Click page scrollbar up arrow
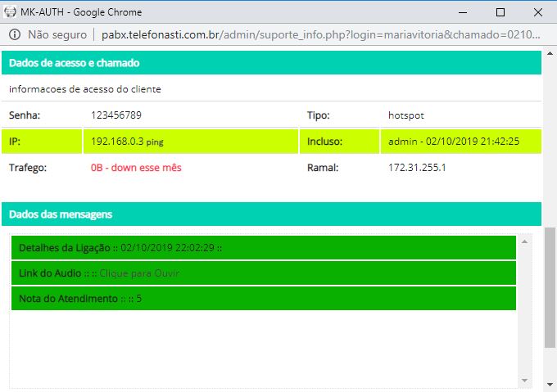Viewport: 557px width, 392px height. 550,53
